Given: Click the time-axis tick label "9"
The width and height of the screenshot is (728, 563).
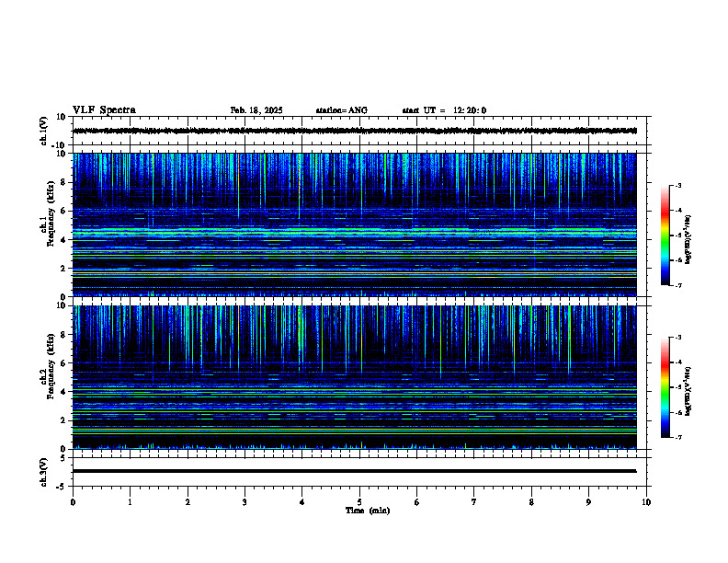Looking at the screenshot, I should click(x=588, y=502).
